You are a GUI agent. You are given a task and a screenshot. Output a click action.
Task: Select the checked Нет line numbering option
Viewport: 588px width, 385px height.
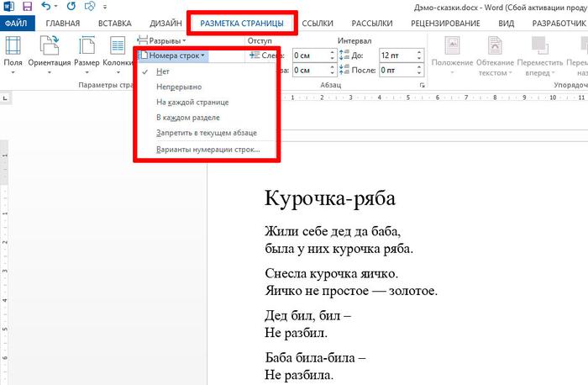pyautogui.click(x=162, y=71)
